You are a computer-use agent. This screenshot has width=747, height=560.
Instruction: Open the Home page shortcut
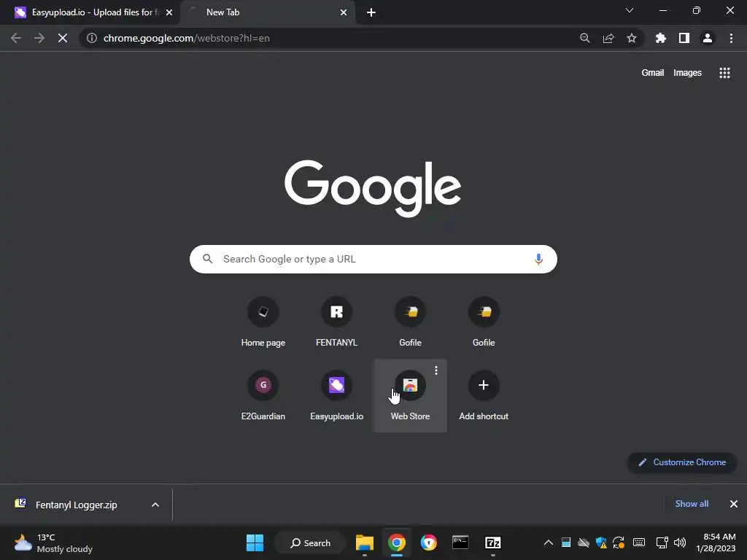[263, 322]
